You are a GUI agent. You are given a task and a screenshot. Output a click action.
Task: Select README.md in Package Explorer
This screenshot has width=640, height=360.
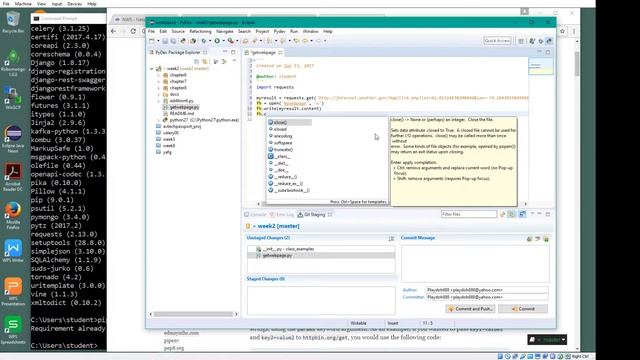click(x=182, y=113)
